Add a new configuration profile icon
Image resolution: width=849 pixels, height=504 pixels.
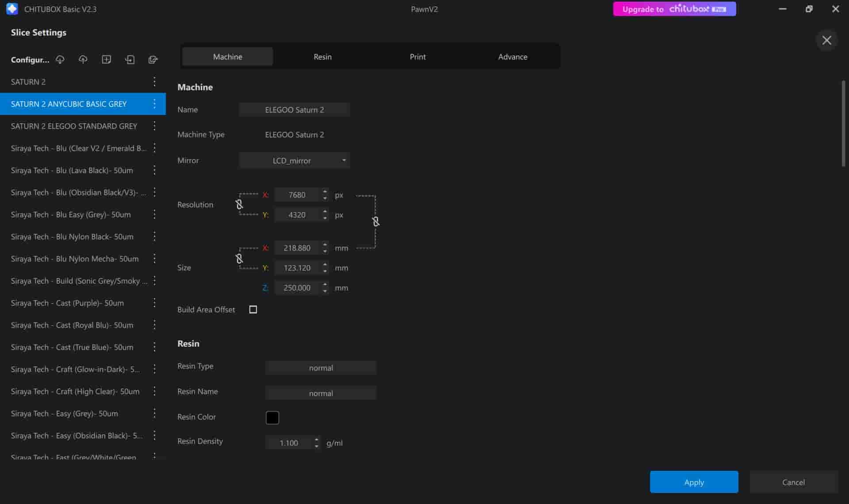[x=106, y=59]
